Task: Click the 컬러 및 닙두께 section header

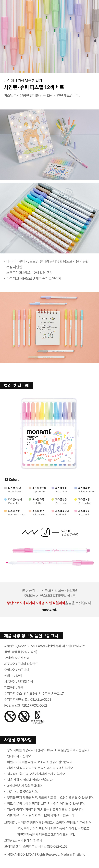Action: coord(16,385)
